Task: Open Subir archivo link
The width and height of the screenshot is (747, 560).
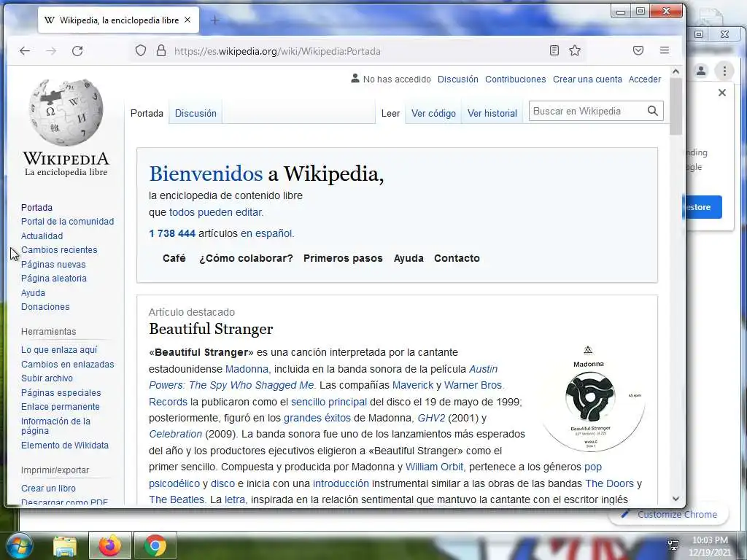Action: (47, 378)
